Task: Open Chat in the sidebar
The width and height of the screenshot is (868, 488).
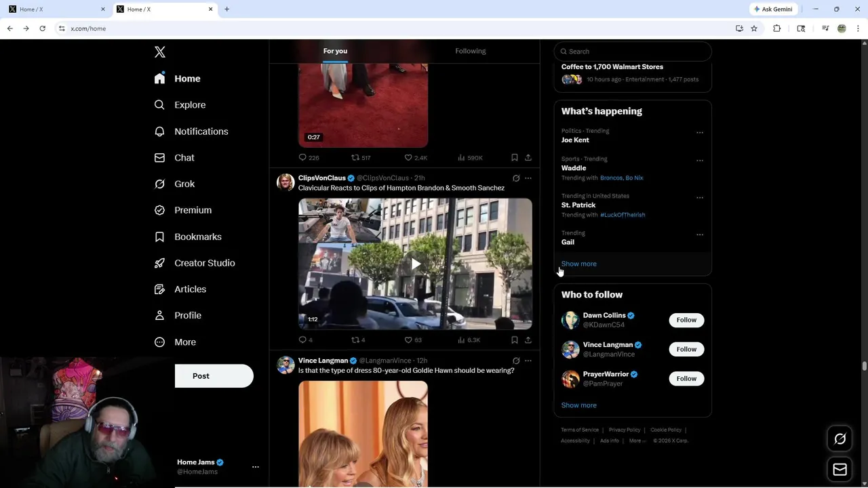Action: tap(174, 157)
